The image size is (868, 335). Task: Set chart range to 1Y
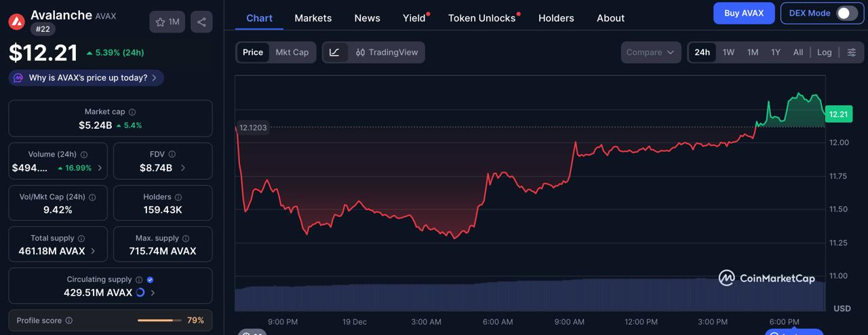776,52
